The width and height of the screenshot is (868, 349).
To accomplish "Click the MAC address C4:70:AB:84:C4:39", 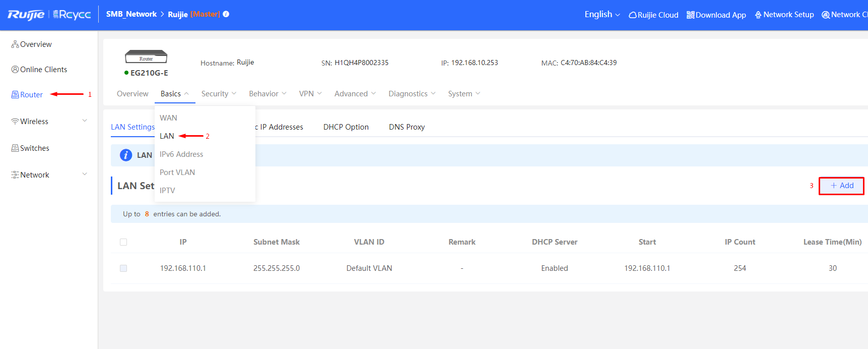I will (x=589, y=63).
